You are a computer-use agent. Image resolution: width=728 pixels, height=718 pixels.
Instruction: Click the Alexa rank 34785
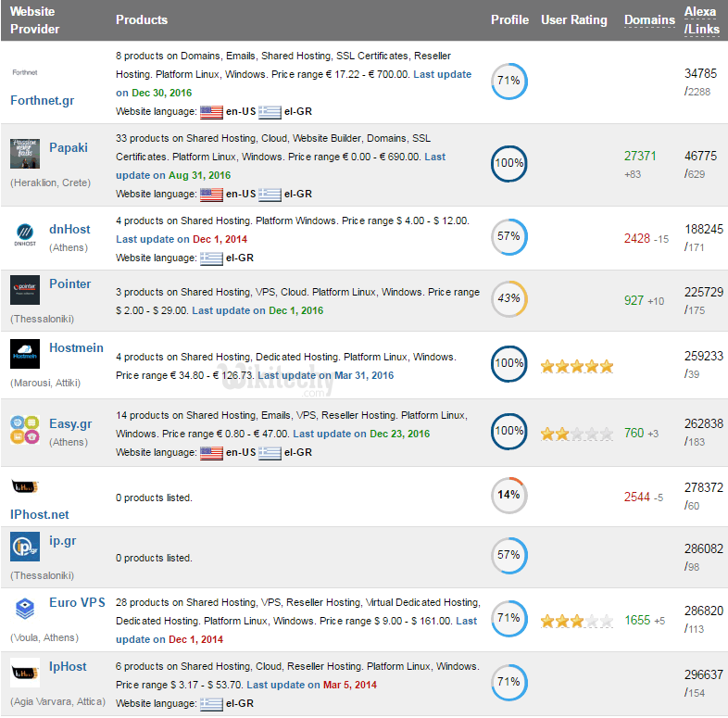(700, 74)
